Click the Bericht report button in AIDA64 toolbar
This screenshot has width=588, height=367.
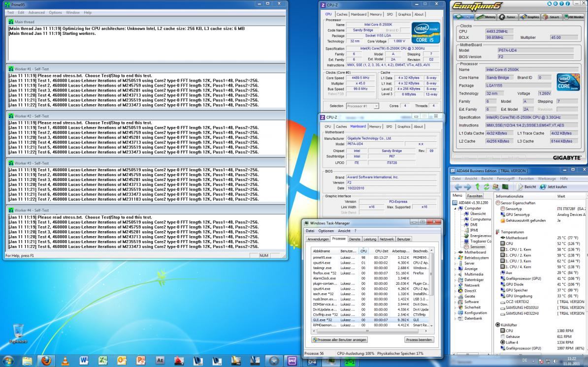[x=526, y=187]
